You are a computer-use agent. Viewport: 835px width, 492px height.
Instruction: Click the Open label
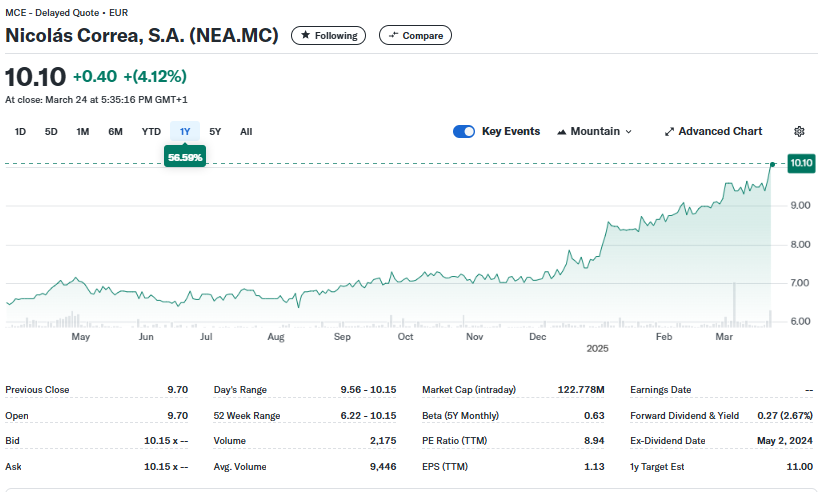click(17, 416)
